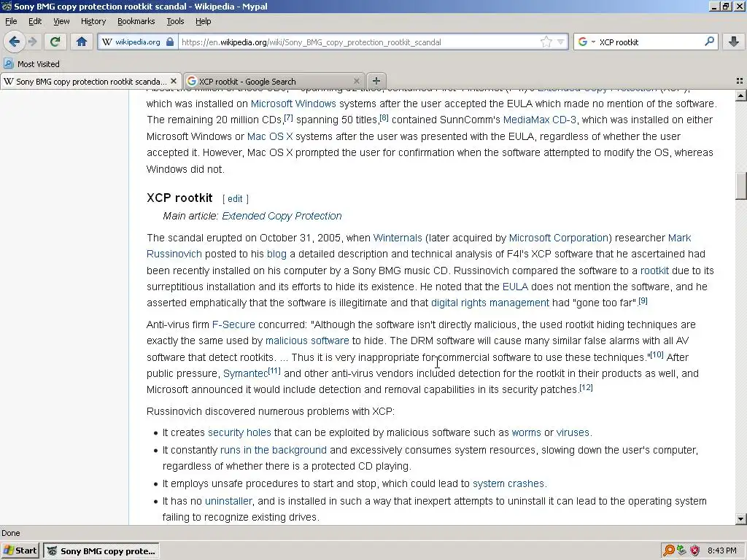
Task: Open the Most Visited bookmarks folder
Action: click(x=31, y=64)
